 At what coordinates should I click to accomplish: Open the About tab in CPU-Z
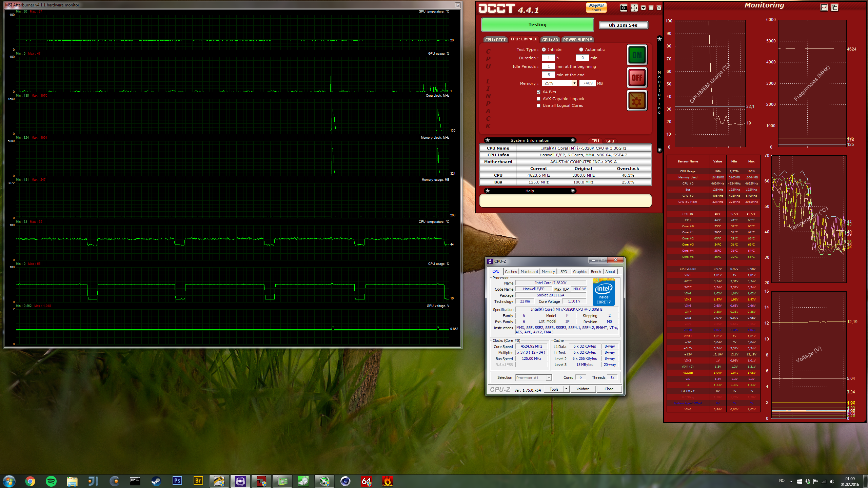click(610, 272)
